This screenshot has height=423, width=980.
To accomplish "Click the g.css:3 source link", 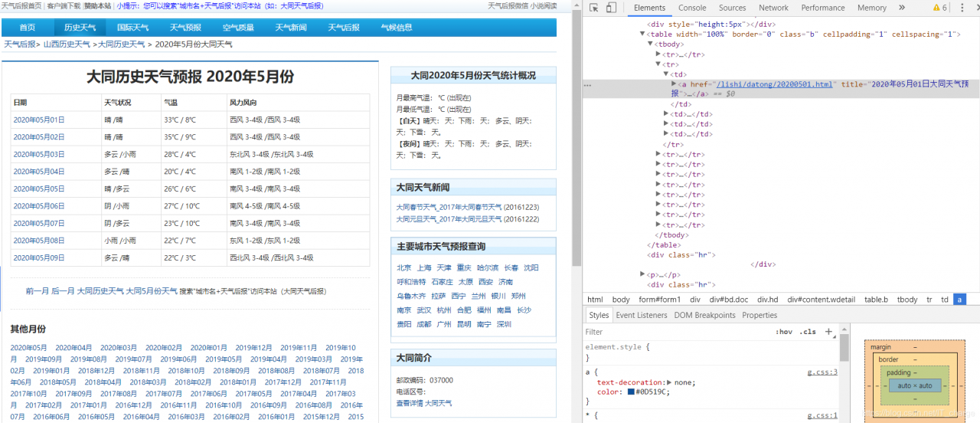I will coord(822,372).
